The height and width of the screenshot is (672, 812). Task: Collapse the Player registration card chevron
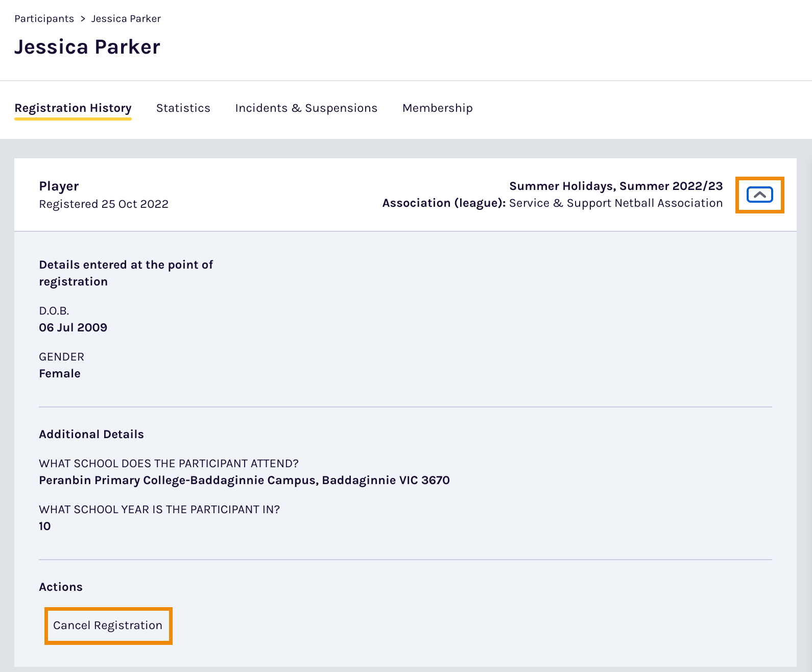click(x=759, y=195)
